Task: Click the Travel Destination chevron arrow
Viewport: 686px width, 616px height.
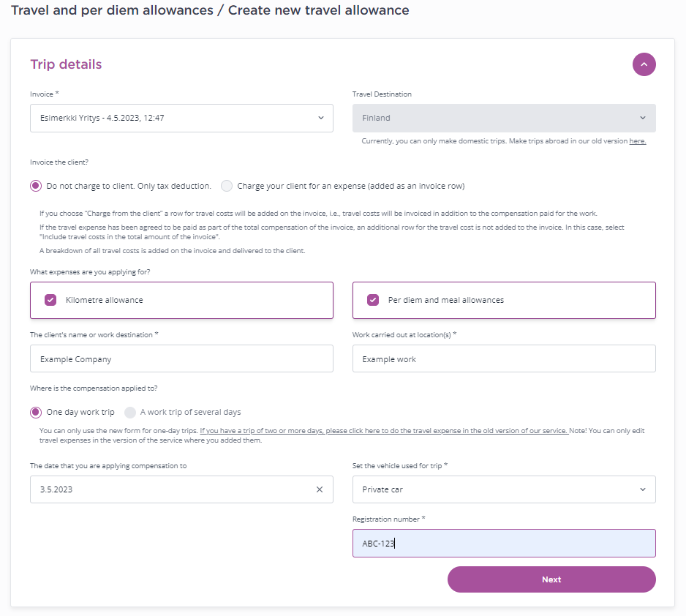Action: pyautogui.click(x=643, y=118)
